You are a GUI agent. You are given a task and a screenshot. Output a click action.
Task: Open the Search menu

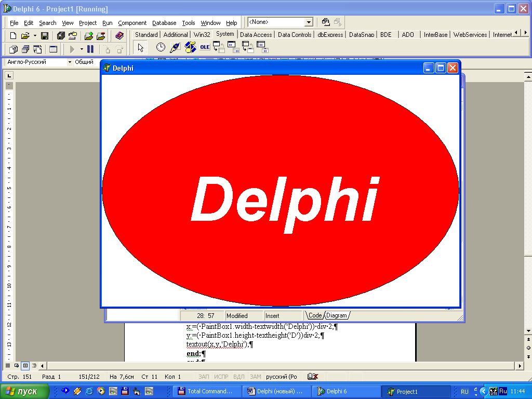(x=47, y=23)
